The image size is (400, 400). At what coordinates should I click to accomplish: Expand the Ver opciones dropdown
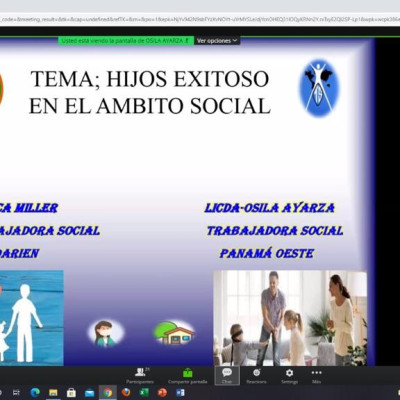217,41
